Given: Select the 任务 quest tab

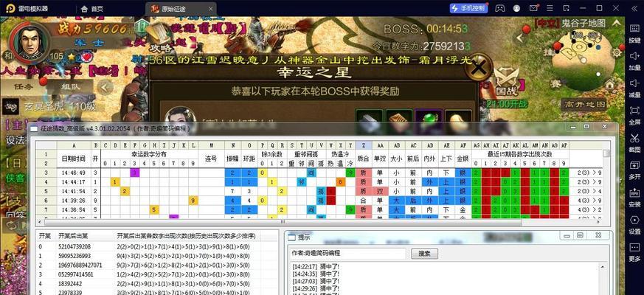Looking at the screenshot, I should 23,87.
